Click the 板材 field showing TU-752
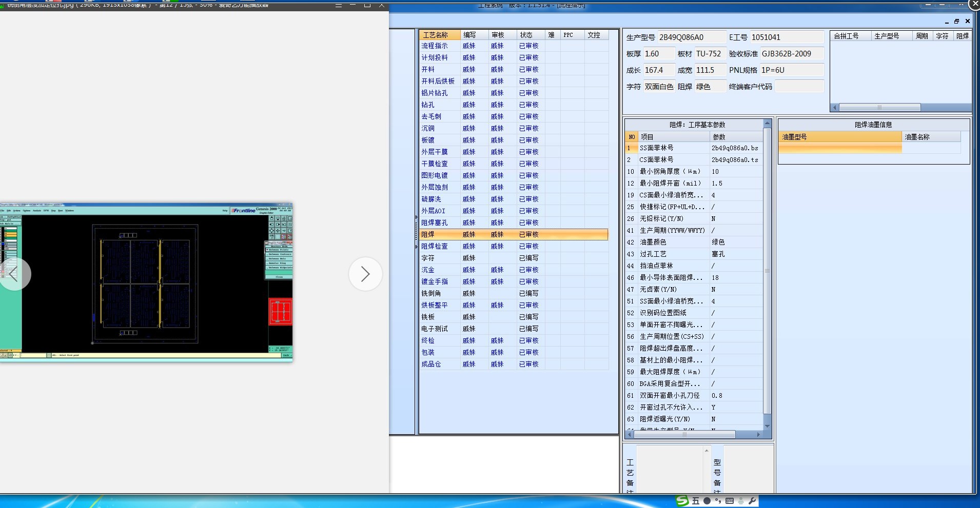Viewport: 980px width, 508px height. 710,54
